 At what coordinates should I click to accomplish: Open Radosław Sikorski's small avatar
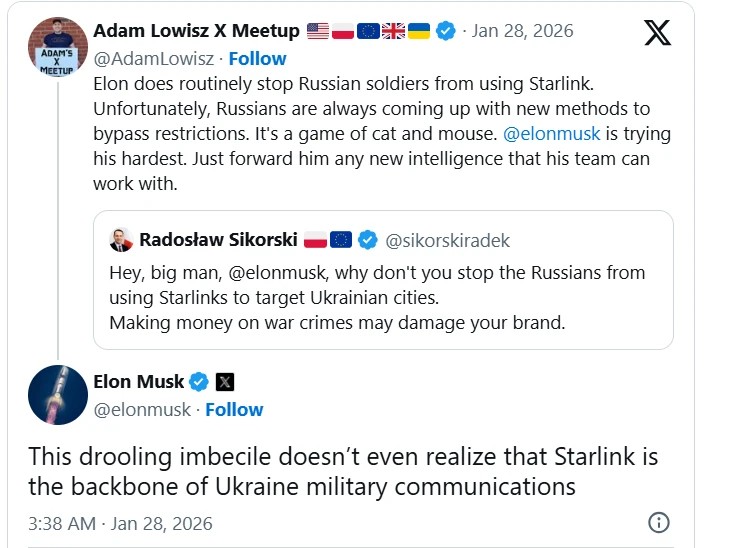(x=120, y=239)
